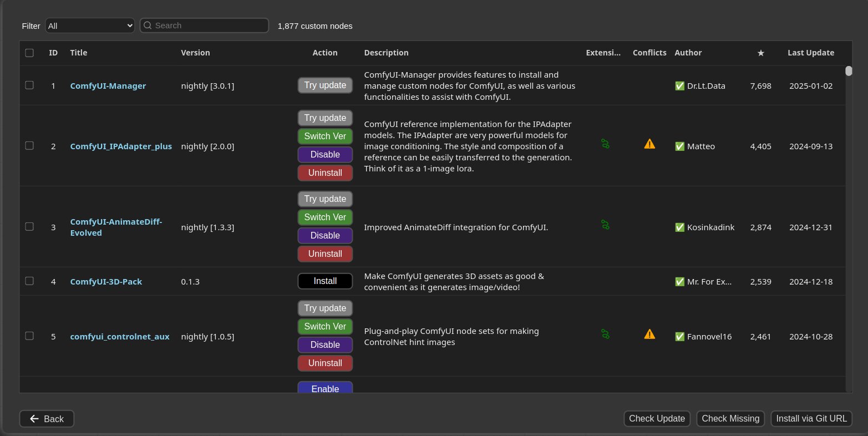868x436 pixels.
Task: Click the Check Missing button
Action: point(730,418)
